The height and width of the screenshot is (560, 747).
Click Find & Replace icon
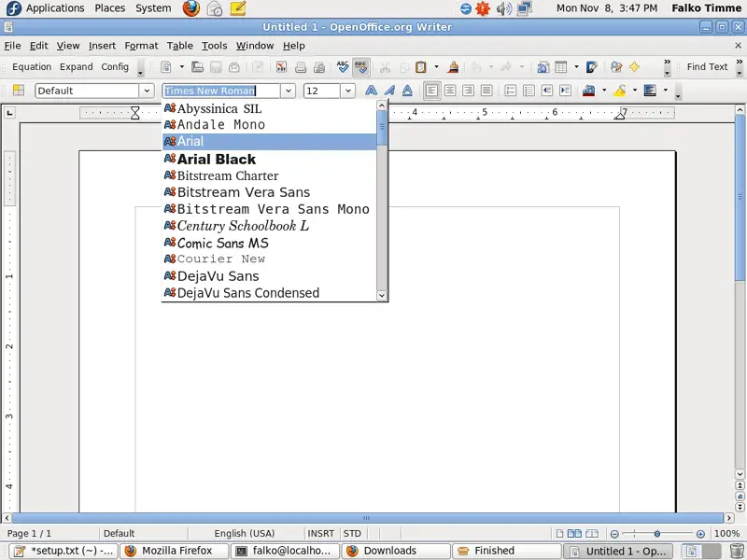(616, 67)
